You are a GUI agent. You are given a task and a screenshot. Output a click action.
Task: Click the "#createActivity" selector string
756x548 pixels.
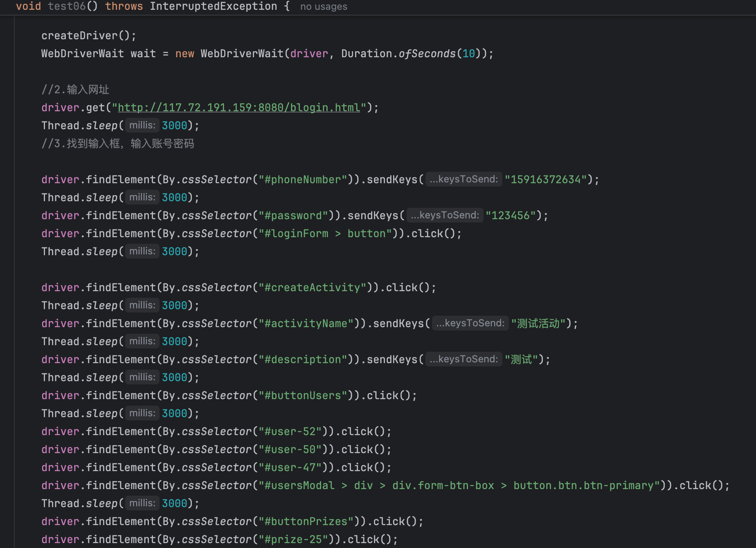point(312,287)
